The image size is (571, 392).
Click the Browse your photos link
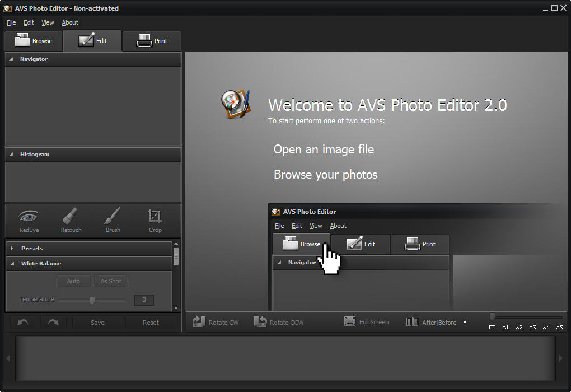pyautogui.click(x=326, y=175)
